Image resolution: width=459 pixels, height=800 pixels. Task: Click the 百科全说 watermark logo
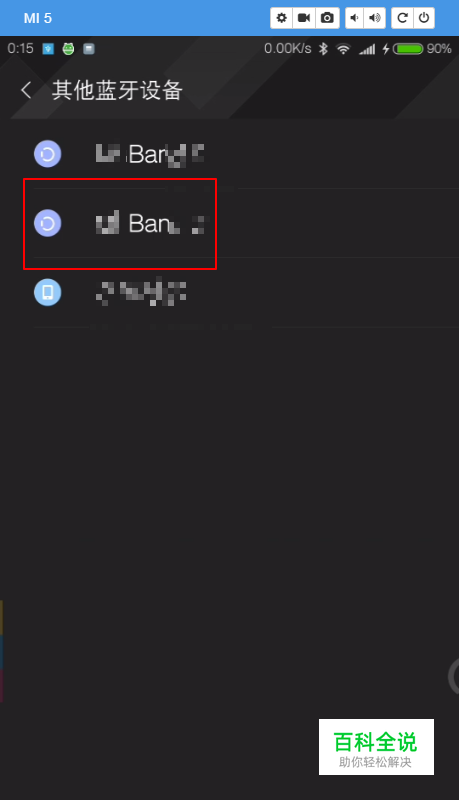[376, 747]
